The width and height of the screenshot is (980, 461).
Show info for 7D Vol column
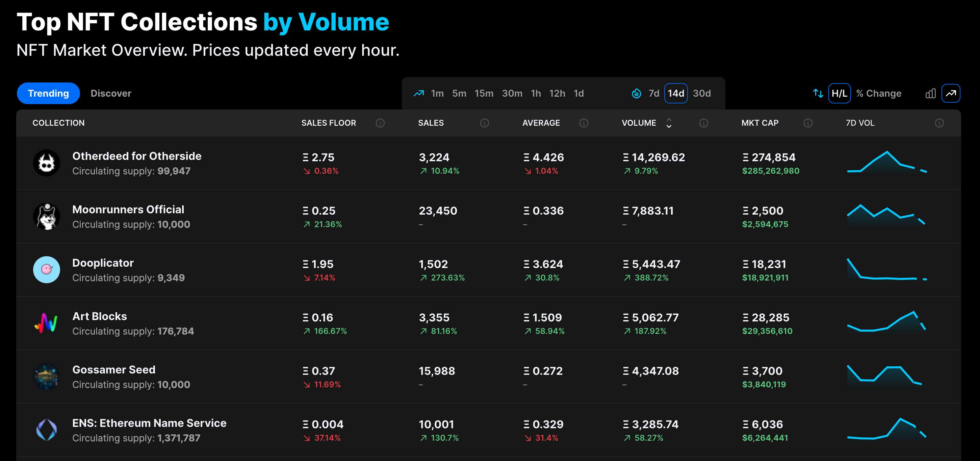939,123
